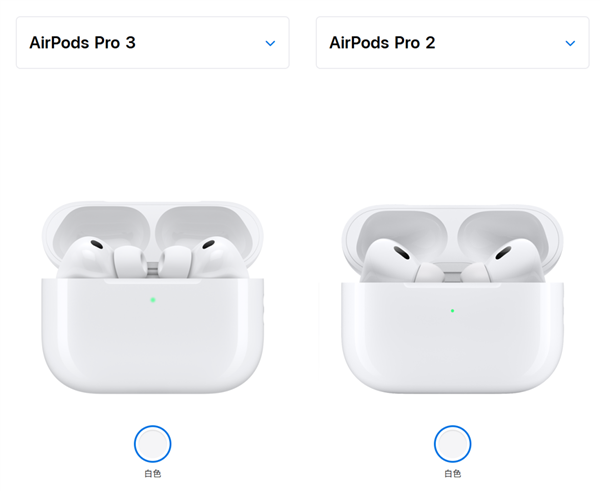Select the white swatch under AirPods Pro 3
The image size is (600, 491).
[x=152, y=444]
